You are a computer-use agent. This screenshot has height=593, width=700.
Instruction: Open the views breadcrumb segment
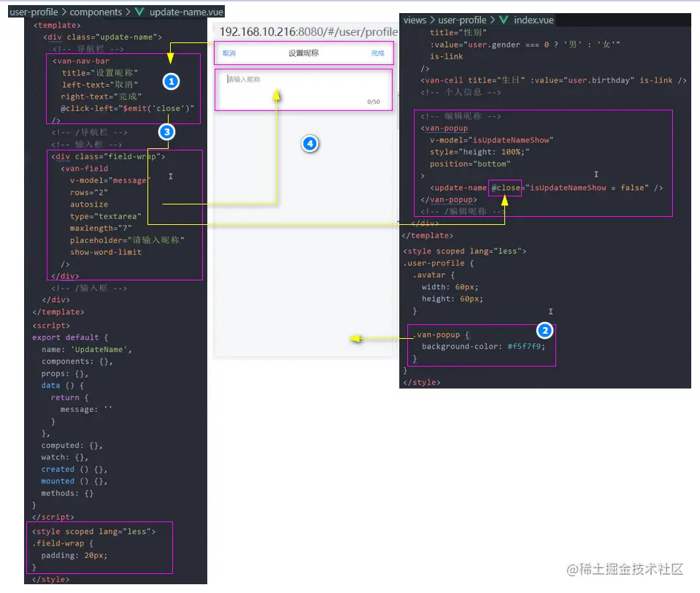pyautogui.click(x=415, y=20)
